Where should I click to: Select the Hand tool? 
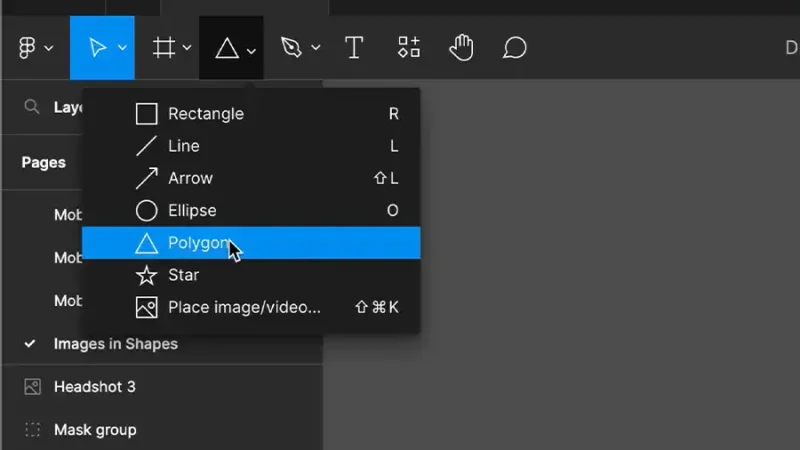click(461, 47)
